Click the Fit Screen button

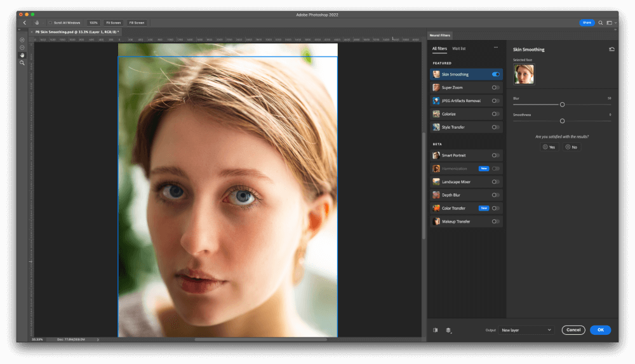113,22
